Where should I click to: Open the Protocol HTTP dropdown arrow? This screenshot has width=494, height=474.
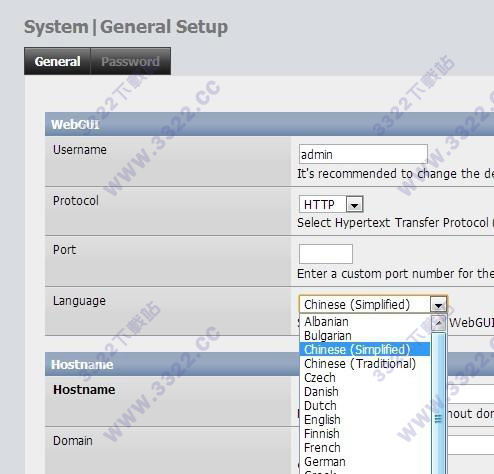(x=354, y=204)
